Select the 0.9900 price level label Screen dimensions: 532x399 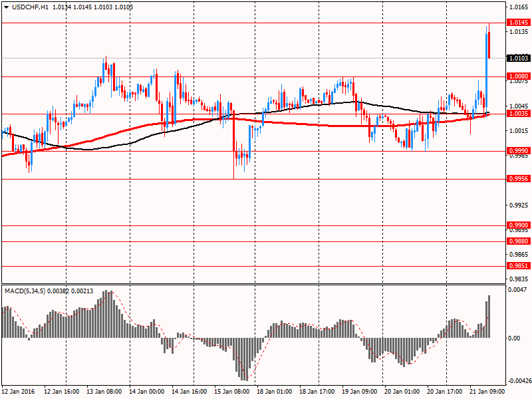pos(517,225)
